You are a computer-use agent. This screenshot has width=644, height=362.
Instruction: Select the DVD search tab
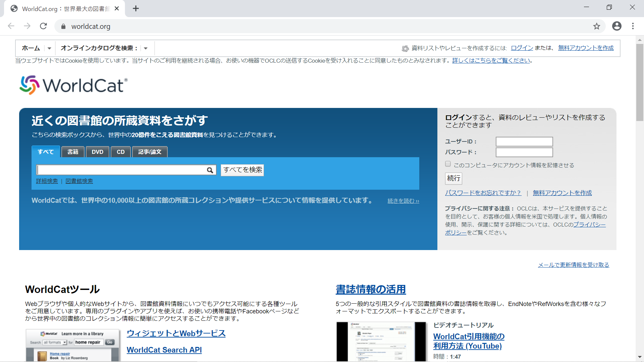point(98,152)
